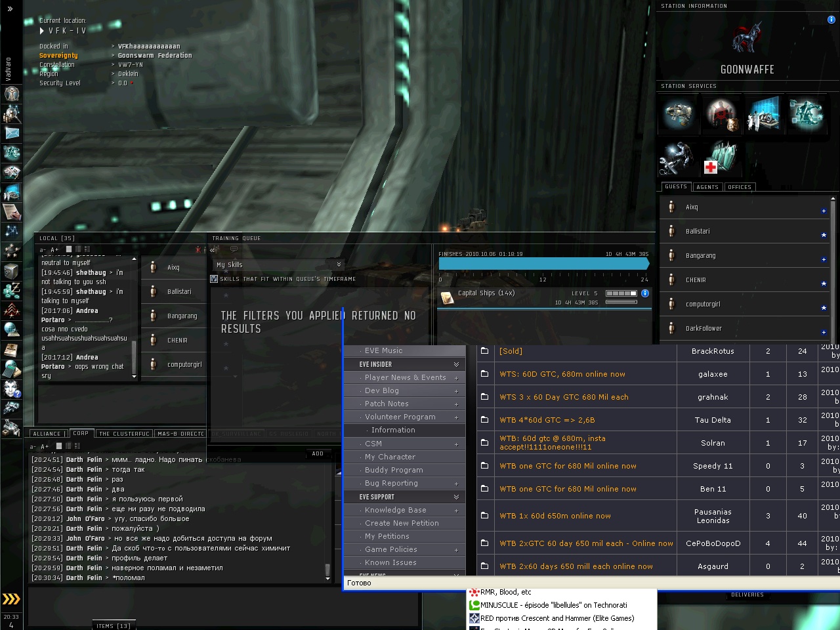This screenshot has height=630, width=840.
Task: Collapse the Training Queue skill list panel
Action: click(x=212, y=250)
